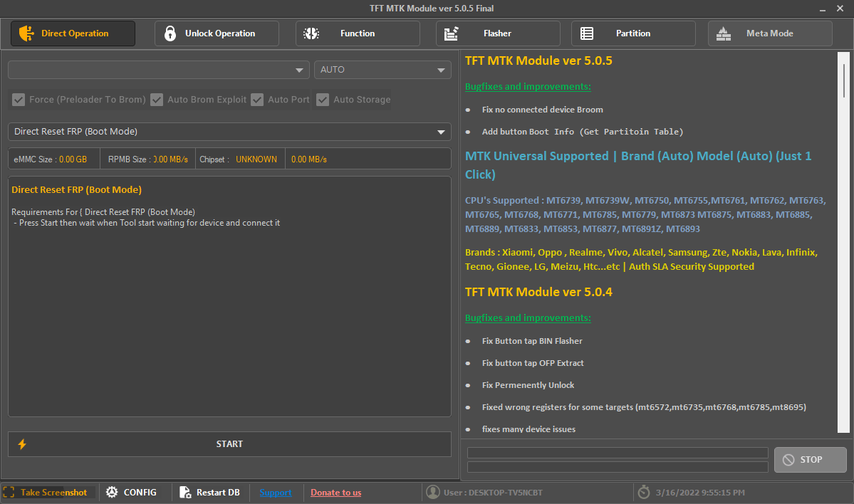The height and width of the screenshot is (504, 854).
Task: Follow the Donate to us link
Action: (335, 492)
